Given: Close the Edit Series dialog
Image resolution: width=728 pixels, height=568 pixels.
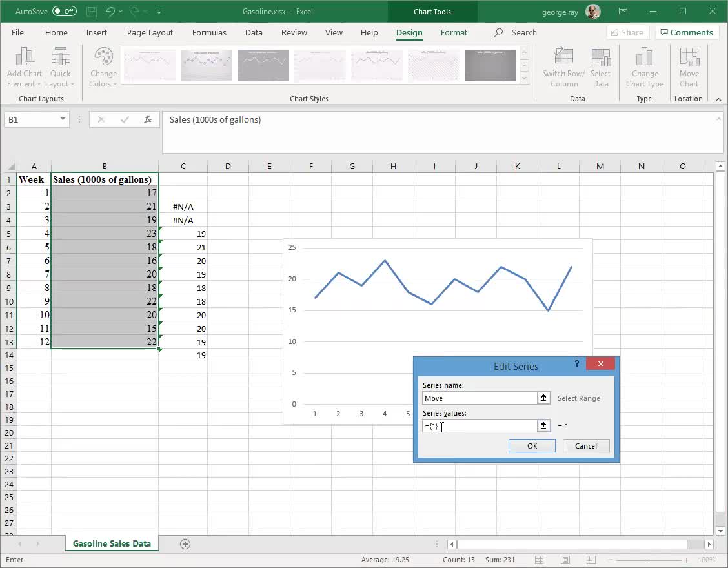Looking at the screenshot, I should (600, 363).
